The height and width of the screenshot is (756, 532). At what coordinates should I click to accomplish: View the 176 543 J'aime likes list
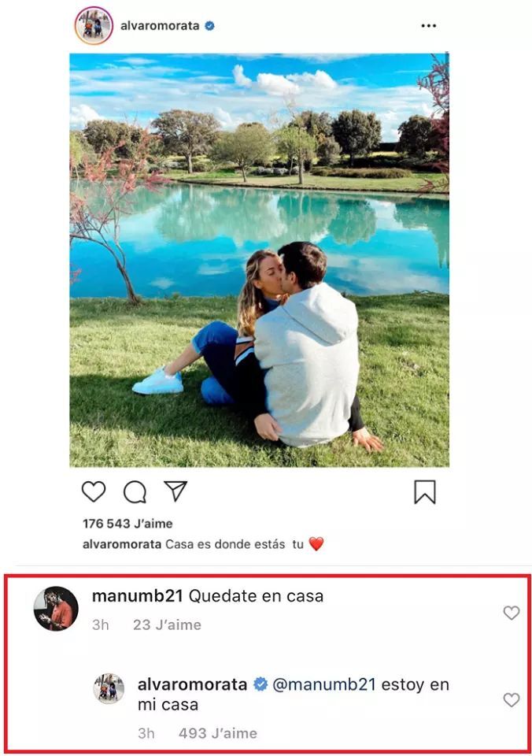[x=127, y=524]
